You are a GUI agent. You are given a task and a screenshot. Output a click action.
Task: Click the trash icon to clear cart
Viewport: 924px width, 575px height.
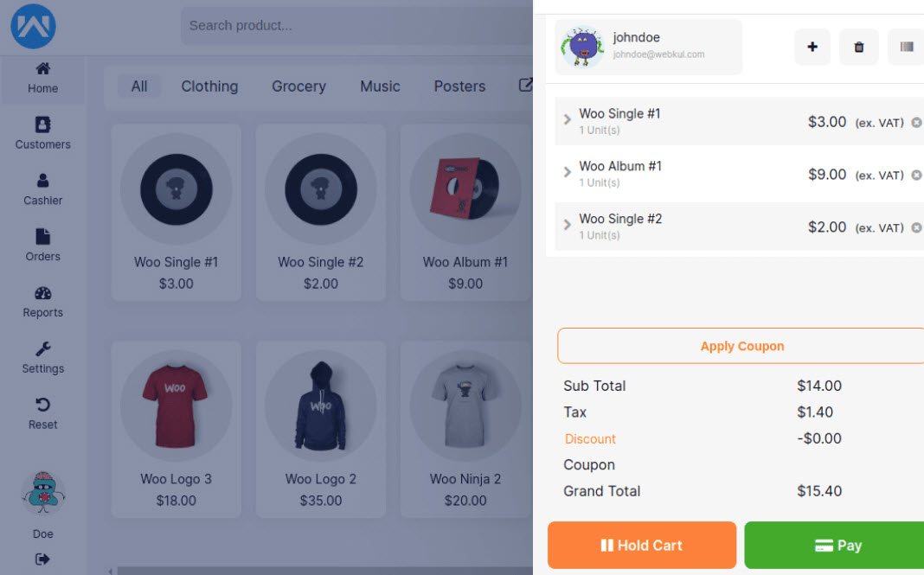click(858, 47)
